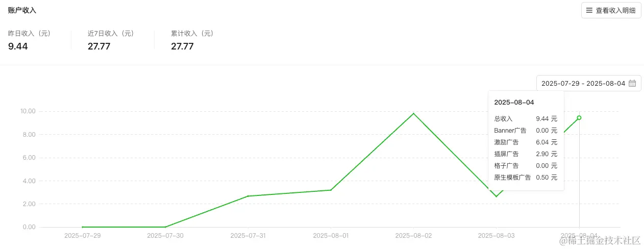Click the 2025-07-31 point on the chart

tap(248, 196)
